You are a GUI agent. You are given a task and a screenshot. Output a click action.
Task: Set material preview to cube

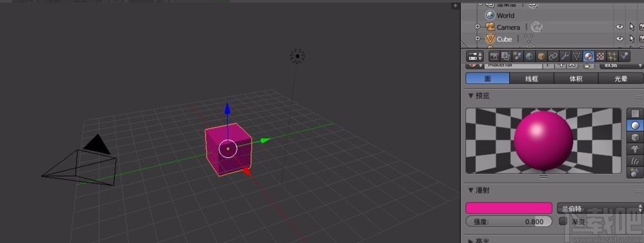[635, 137]
